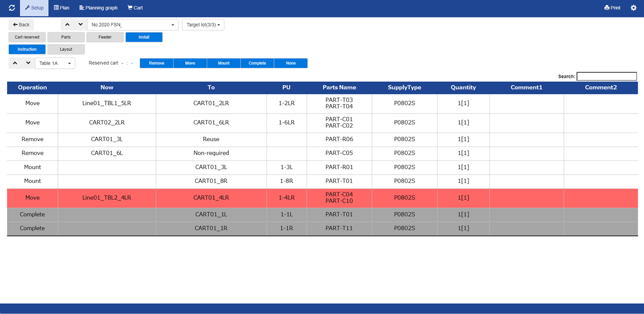644x314 pixels.
Task: Click into the Search input field
Action: pos(606,76)
